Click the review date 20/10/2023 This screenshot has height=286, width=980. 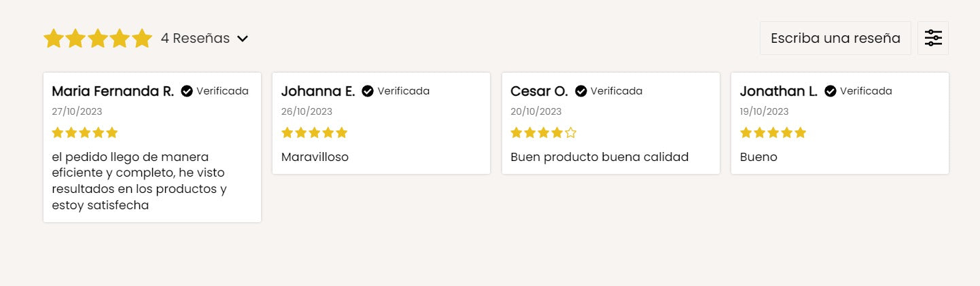click(x=536, y=111)
